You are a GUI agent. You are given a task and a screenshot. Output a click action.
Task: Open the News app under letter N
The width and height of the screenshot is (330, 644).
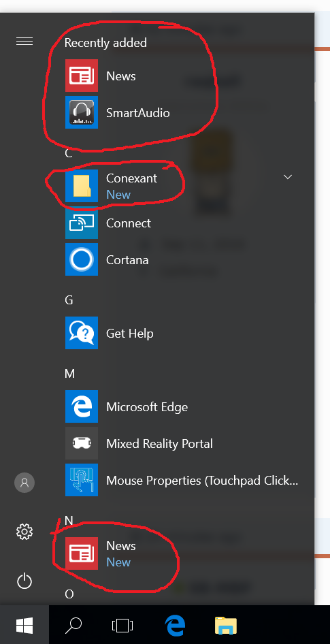tap(180, 553)
